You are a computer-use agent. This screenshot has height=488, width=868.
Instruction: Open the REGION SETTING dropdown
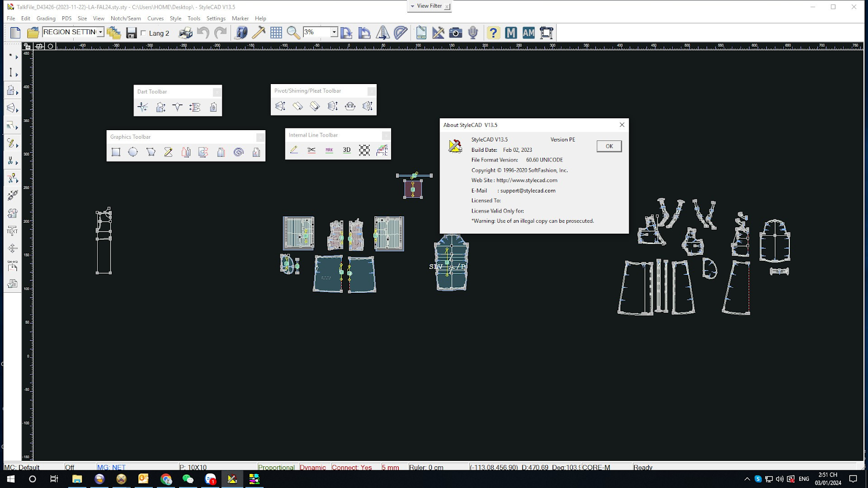point(100,33)
